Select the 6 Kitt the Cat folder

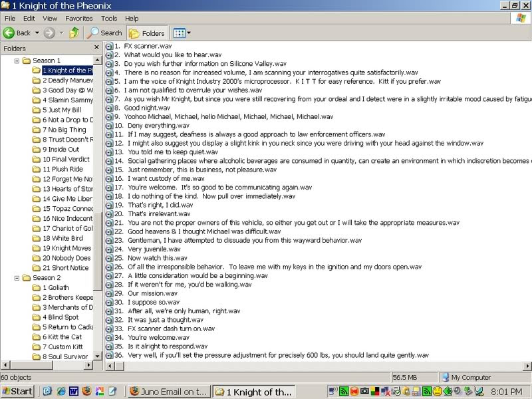[x=62, y=337]
